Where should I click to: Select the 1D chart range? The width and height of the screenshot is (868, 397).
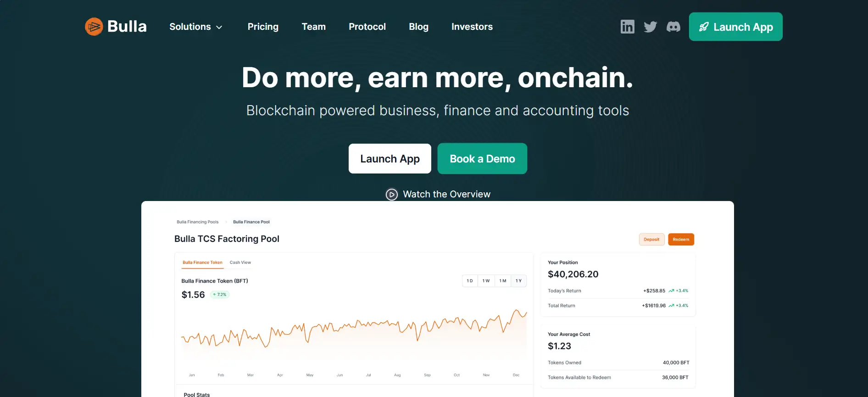470,281
